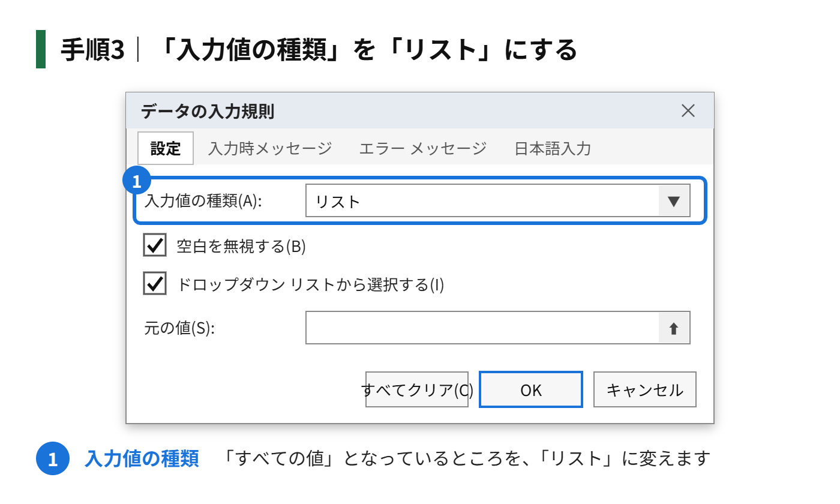Uncheck ドロップダウン リストから選択する checkbox
Viewport: 840px width, 504px height.
[x=155, y=283]
